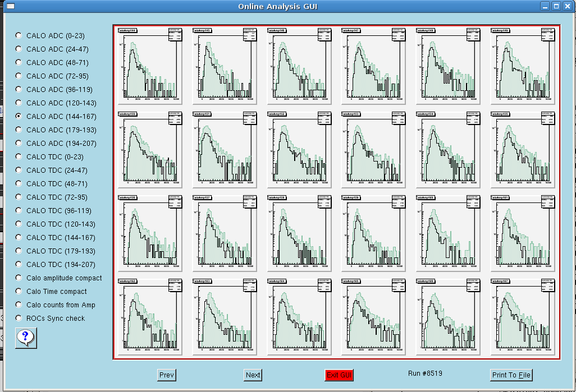Viewport: 576px width, 392px height.
Task: Open CaloAmp165 histogram plot
Action: [373, 317]
